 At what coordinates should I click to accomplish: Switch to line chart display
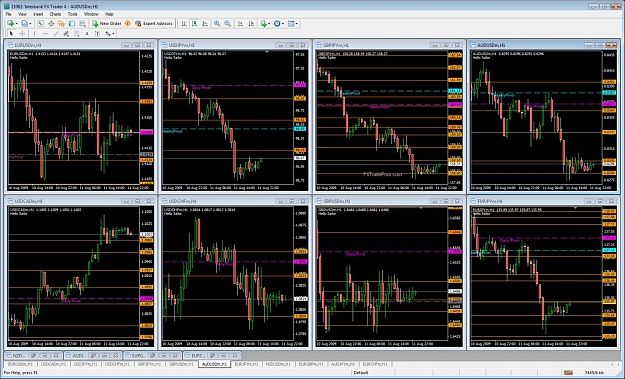(205, 24)
